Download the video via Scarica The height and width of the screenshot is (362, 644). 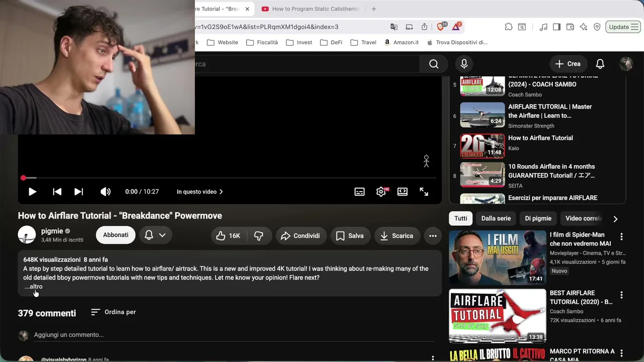coord(396,236)
